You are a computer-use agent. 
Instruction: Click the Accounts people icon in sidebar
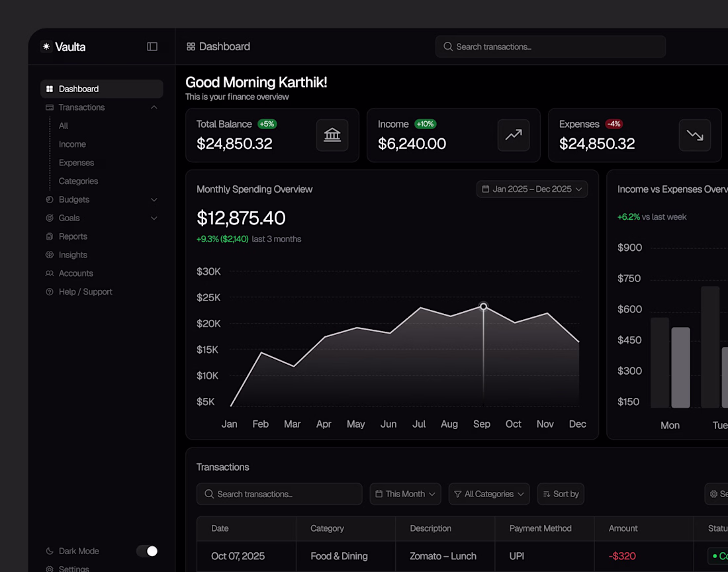50,273
